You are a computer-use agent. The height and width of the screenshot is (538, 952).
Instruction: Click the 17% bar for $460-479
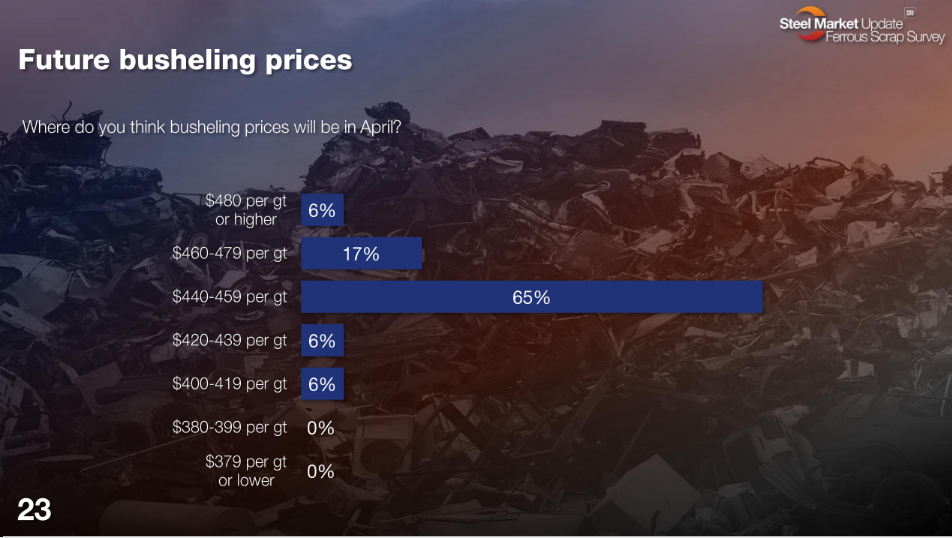[x=361, y=254]
